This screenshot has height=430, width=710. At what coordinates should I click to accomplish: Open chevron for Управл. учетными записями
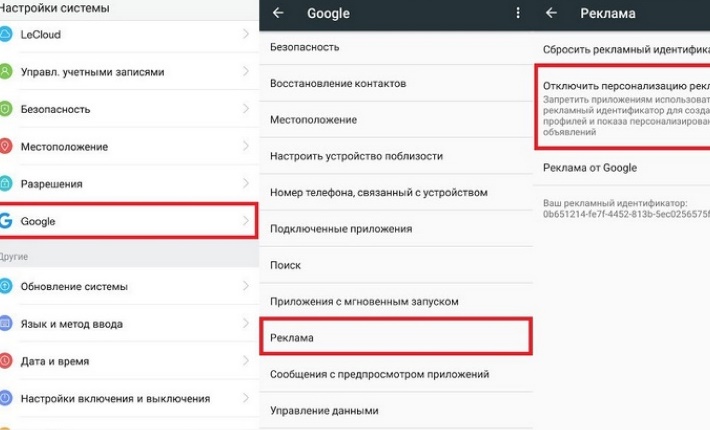pos(246,71)
